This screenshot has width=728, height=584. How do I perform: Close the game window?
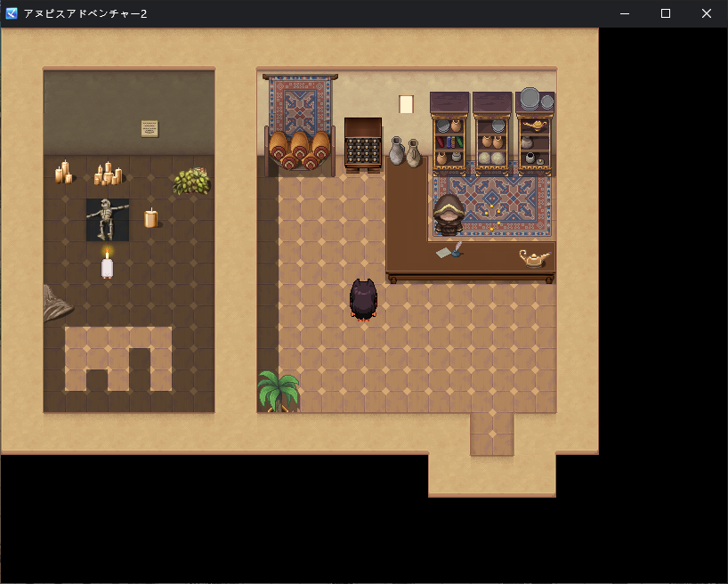tap(706, 13)
